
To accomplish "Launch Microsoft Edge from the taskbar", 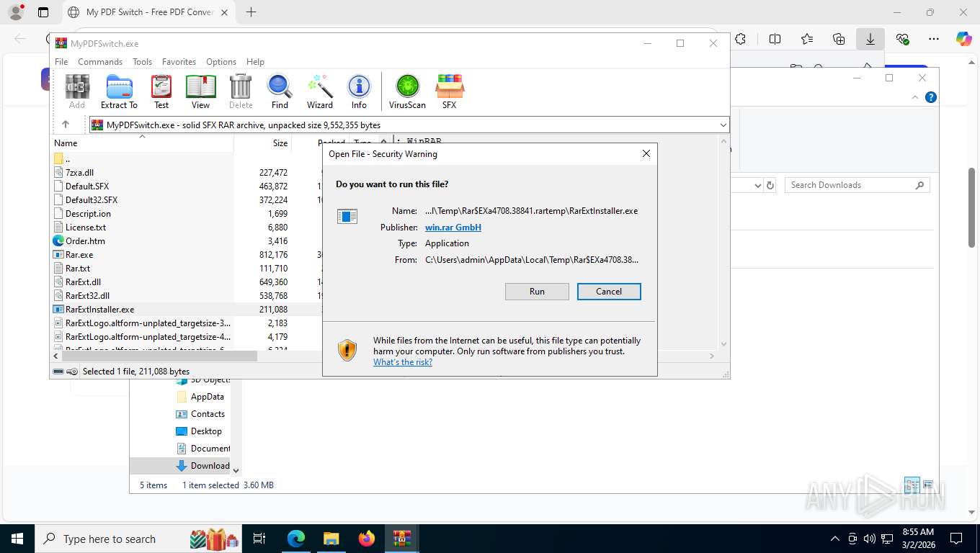I will (295, 539).
